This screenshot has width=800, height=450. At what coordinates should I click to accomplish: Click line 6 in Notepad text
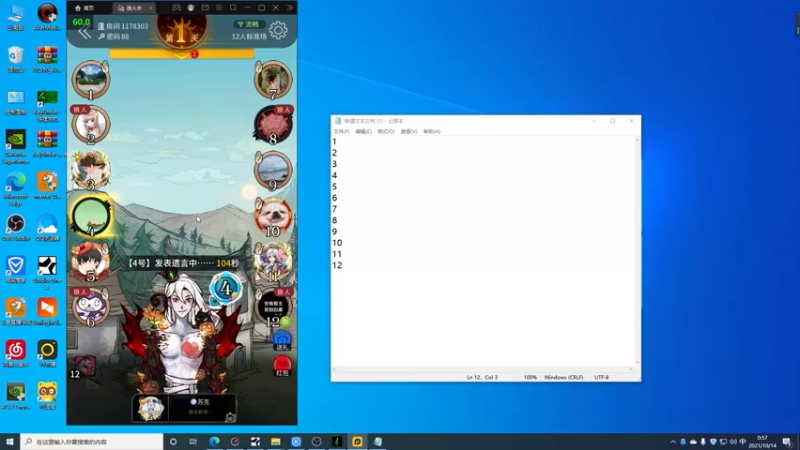(335, 198)
